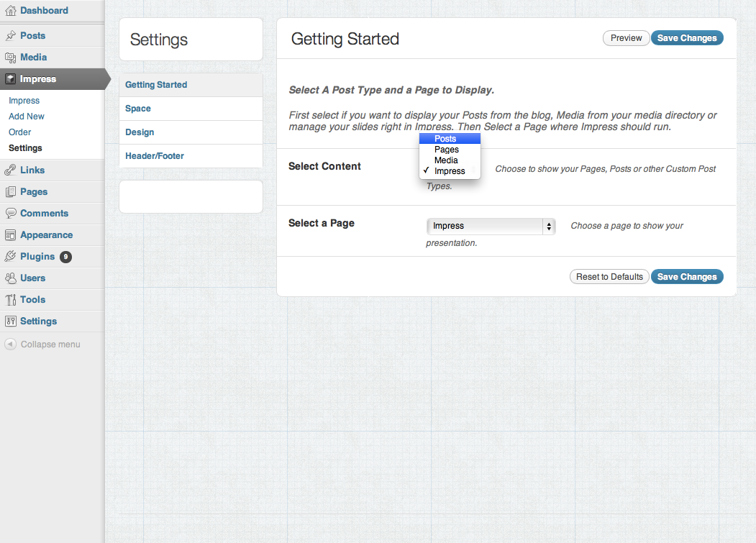756x543 pixels.
Task: Click the Reset to Defaults button
Action: 609,277
